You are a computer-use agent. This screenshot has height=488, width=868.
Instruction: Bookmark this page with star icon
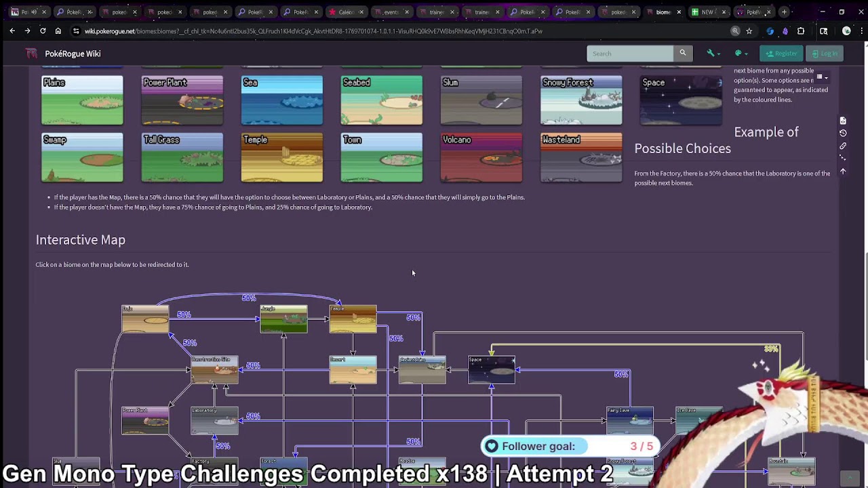click(x=749, y=31)
